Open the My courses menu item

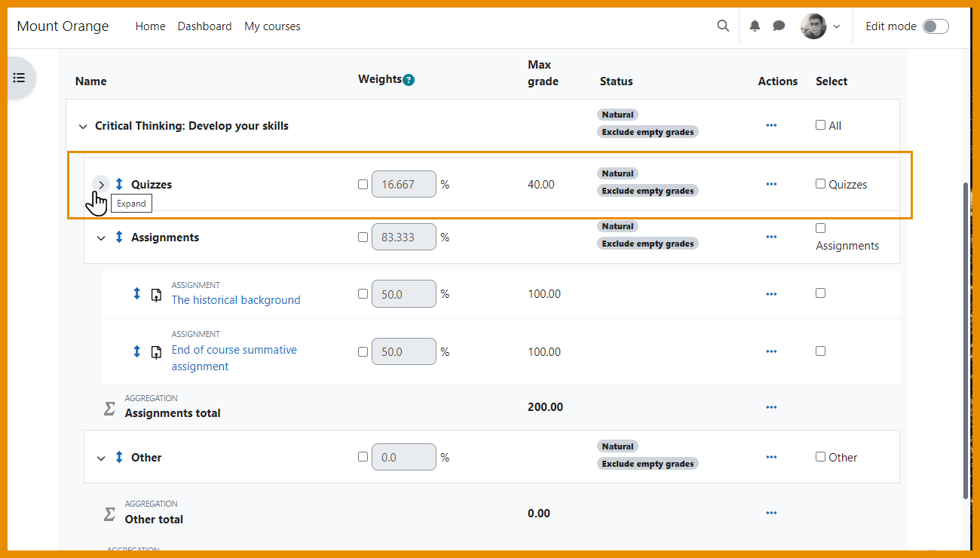coord(271,26)
